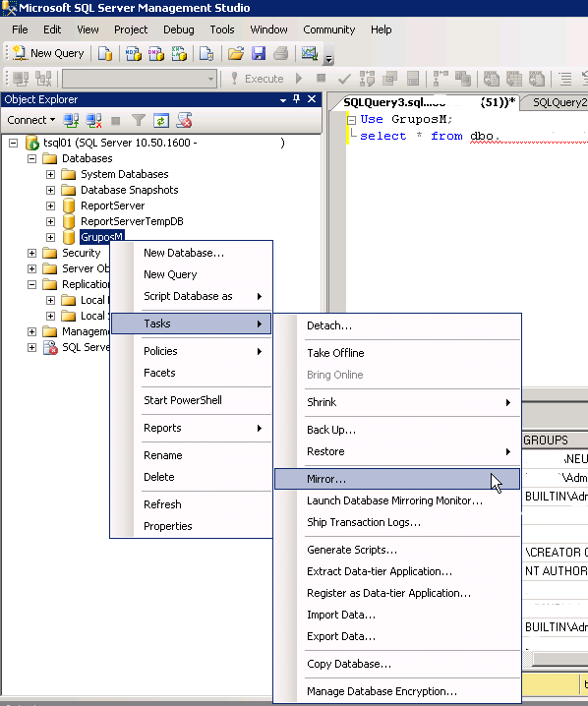Open the toolbar options overflow arrow
Screen dimensions: 588x706
[329, 59]
